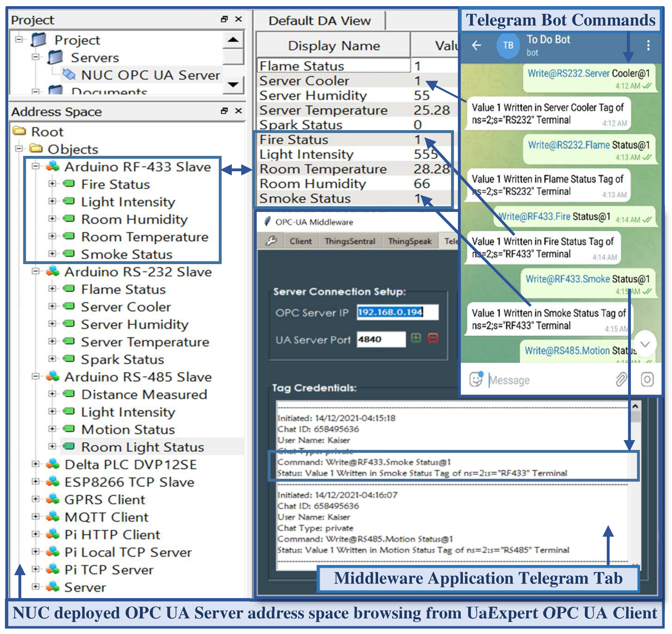
Task: Click Telegram back arrow icon
Action: (477, 45)
